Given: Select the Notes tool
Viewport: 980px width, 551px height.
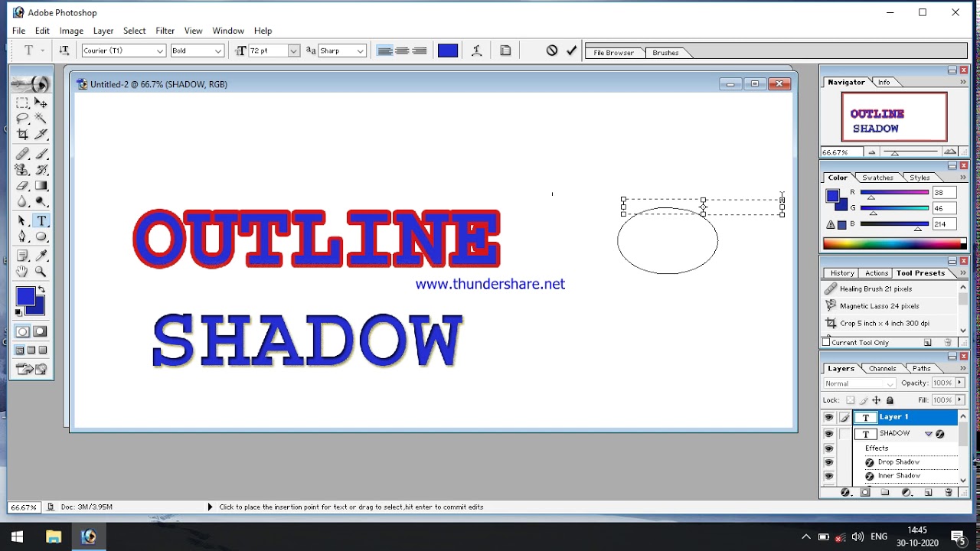Looking at the screenshot, I should coord(22,256).
